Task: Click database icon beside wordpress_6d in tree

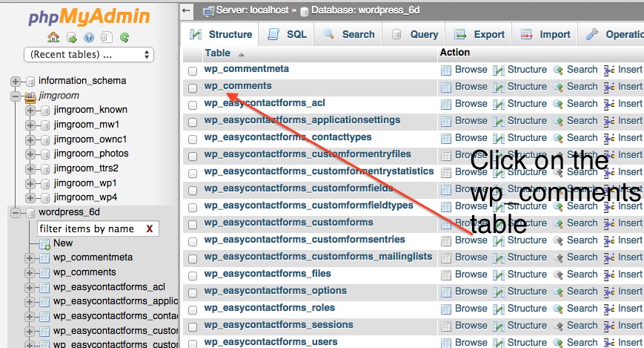Action: pyautogui.click(x=30, y=213)
